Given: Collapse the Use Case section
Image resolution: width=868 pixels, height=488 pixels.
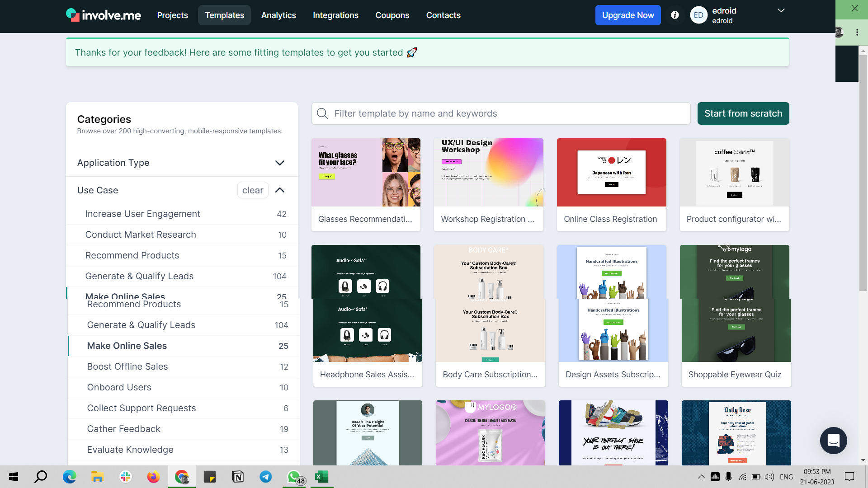Looking at the screenshot, I should coord(280,190).
